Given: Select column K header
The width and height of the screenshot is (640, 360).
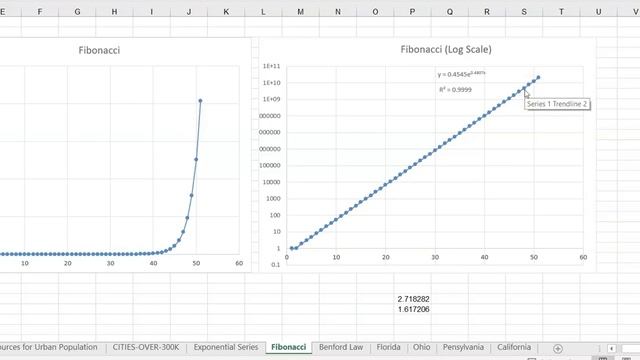Looking at the screenshot, I should 226,12.
